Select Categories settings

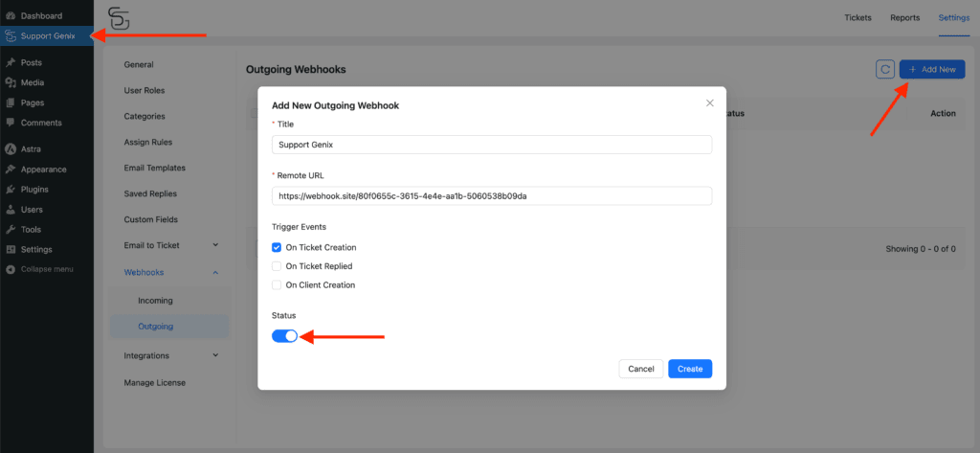145,116
